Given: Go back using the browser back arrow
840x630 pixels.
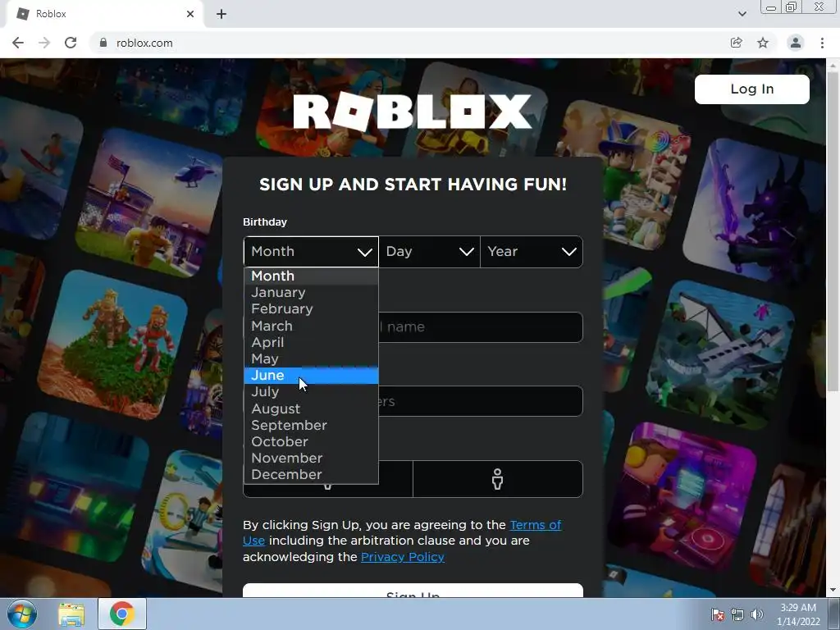Looking at the screenshot, I should 18,43.
